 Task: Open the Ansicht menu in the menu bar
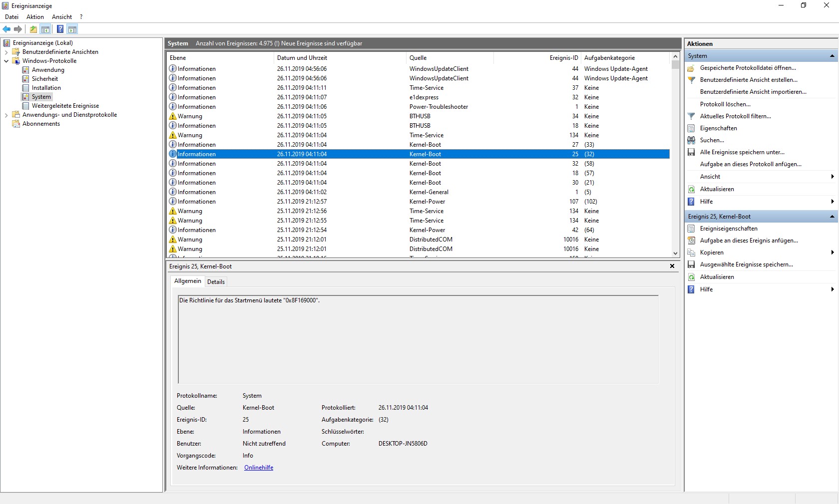pos(62,17)
